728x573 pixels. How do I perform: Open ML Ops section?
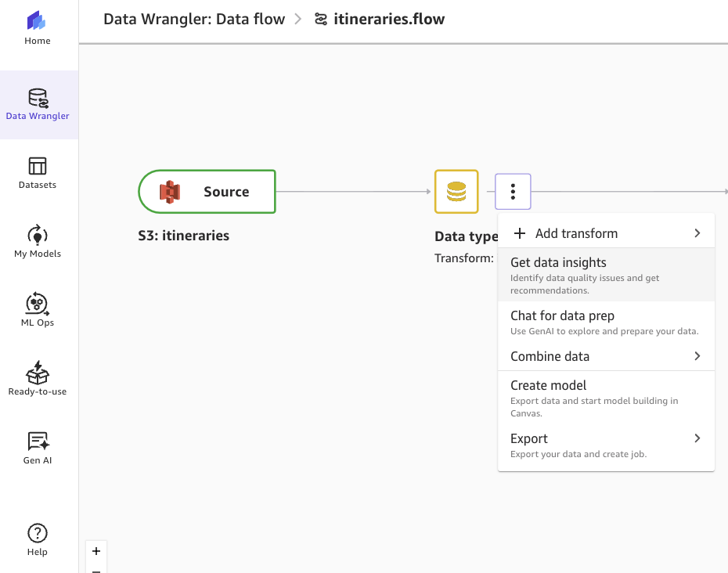[37, 311]
